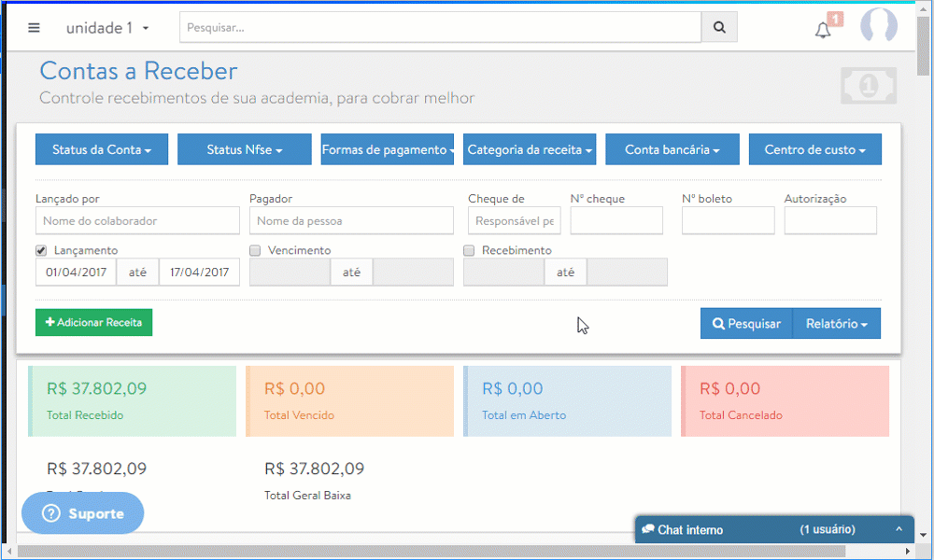The width and height of the screenshot is (934, 560).
Task: Expand the Status da Conta dropdown
Action: pyautogui.click(x=102, y=149)
